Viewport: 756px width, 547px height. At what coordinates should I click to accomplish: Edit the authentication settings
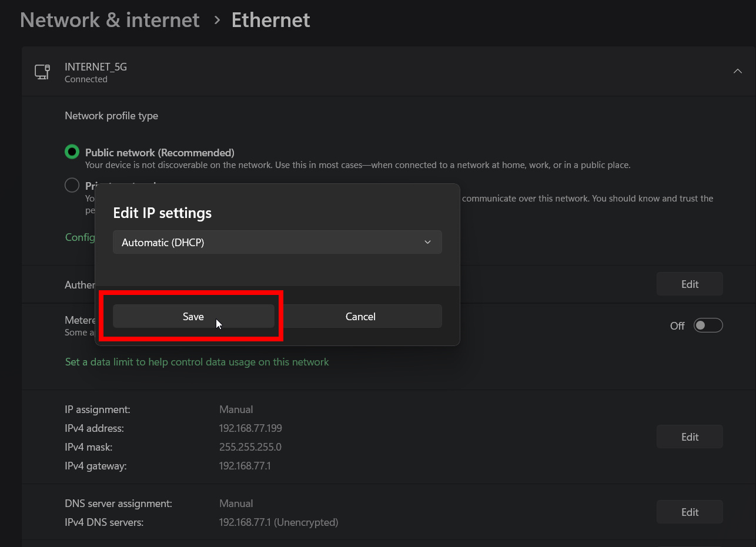pos(689,284)
